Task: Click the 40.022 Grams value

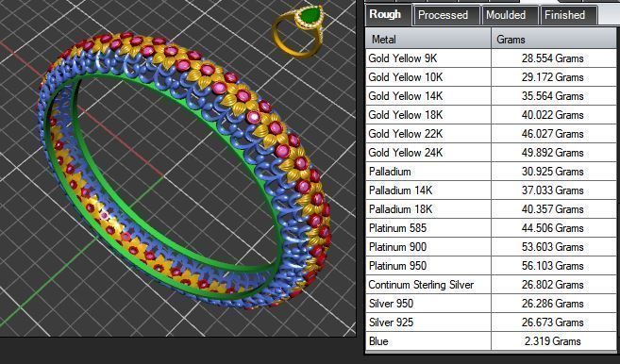Action: coord(552,115)
